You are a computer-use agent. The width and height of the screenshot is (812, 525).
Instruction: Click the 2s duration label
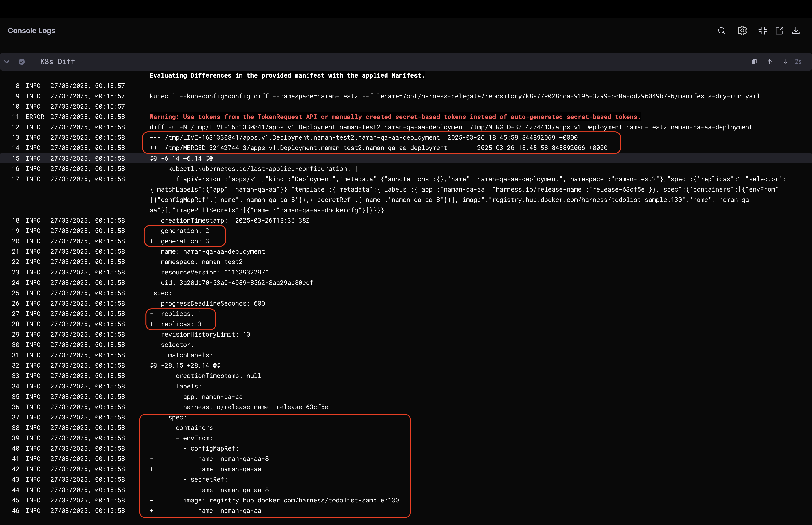798,62
